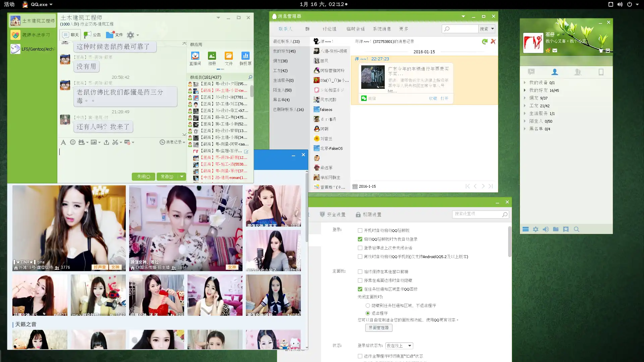Expand the 陌生人 0/50 group in QQ panel
This screenshot has width=644, height=362.
525,121
